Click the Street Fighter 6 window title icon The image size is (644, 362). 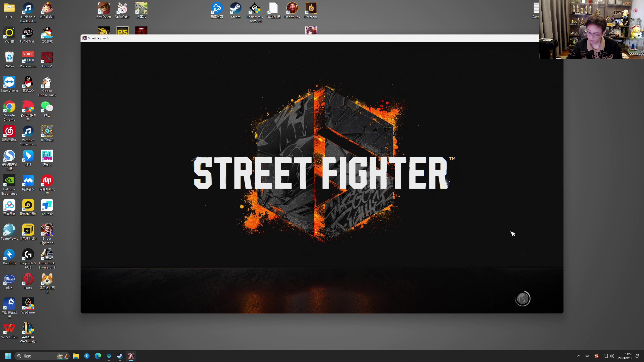coord(85,38)
